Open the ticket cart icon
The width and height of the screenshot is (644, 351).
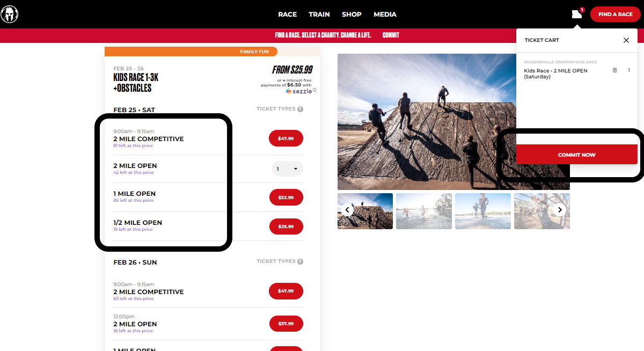click(x=577, y=14)
